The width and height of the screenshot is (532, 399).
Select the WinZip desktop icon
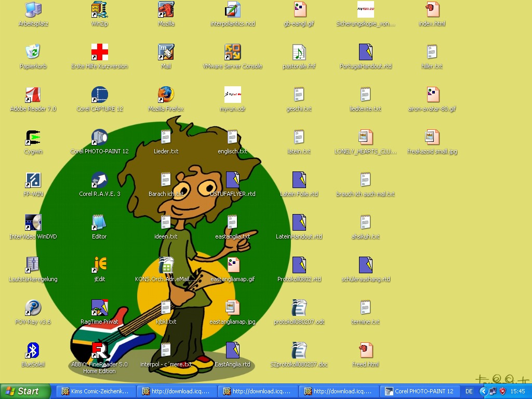pyautogui.click(x=99, y=10)
